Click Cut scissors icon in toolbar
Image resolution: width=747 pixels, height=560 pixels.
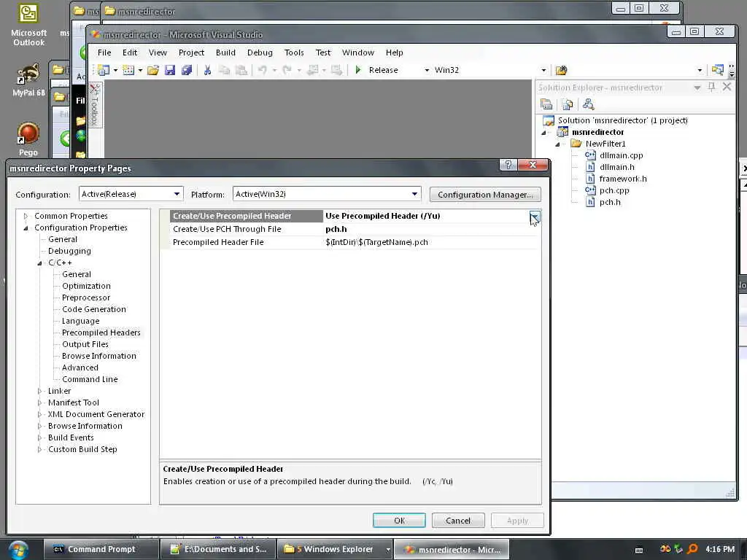pyautogui.click(x=207, y=70)
